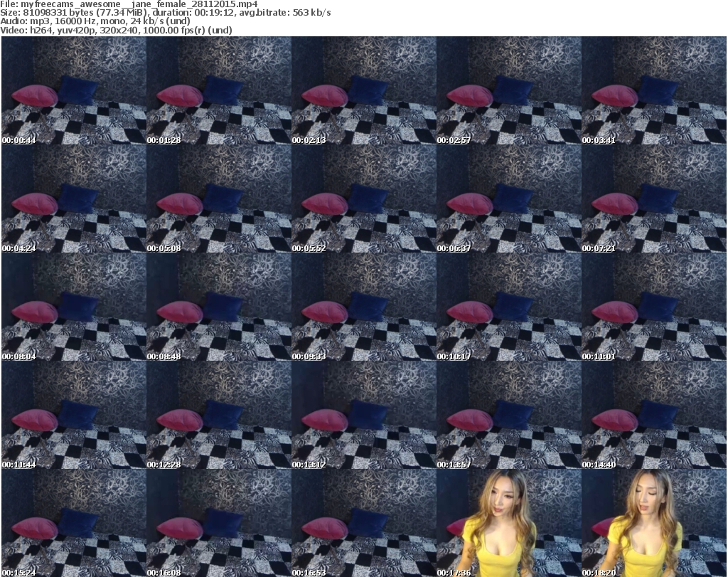Click the "File:" name line in the header
Viewport: 728px width, 577px height.
(x=129, y=4)
